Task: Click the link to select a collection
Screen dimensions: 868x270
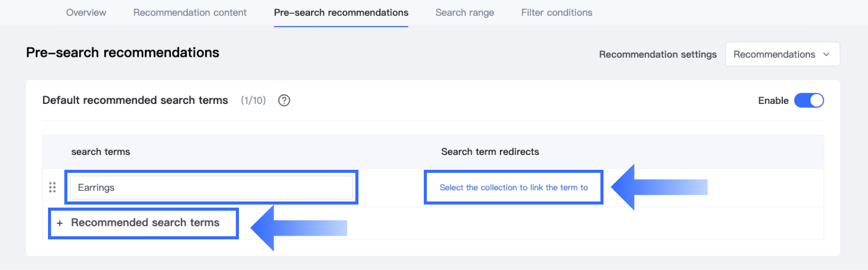Action: (514, 188)
